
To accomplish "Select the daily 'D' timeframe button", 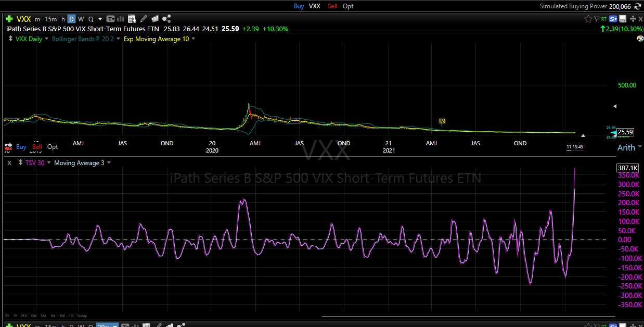I will click(x=71, y=19).
